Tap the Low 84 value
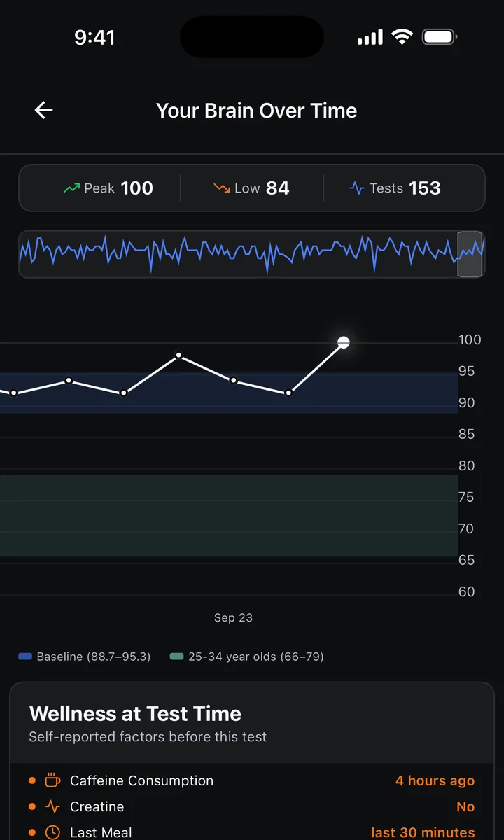This screenshot has height=840, width=504. [277, 188]
